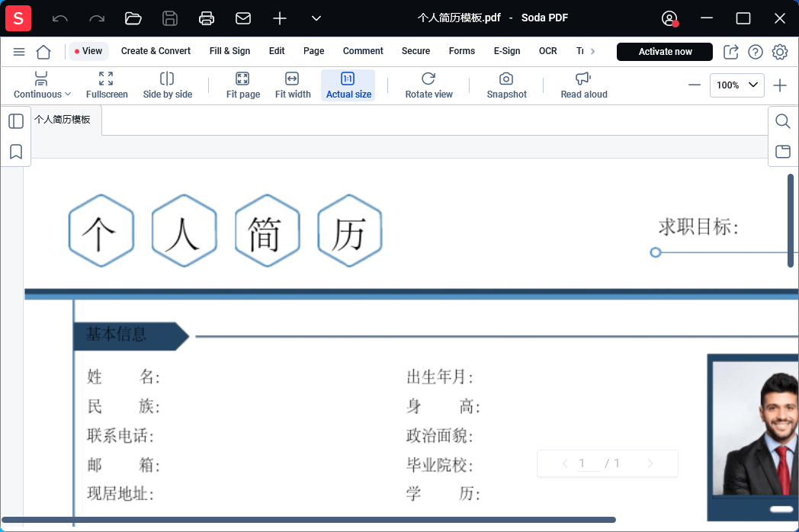Image resolution: width=799 pixels, height=532 pixels.
Task: Go to previous page arrow
Action: pyautogui.click(x=565, y=463)
